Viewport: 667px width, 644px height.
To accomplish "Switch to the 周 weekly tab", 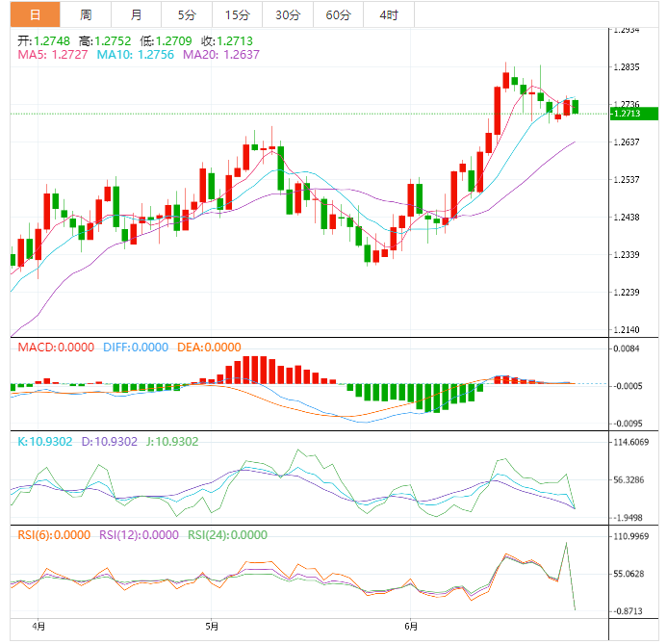I will pos(86,14).
